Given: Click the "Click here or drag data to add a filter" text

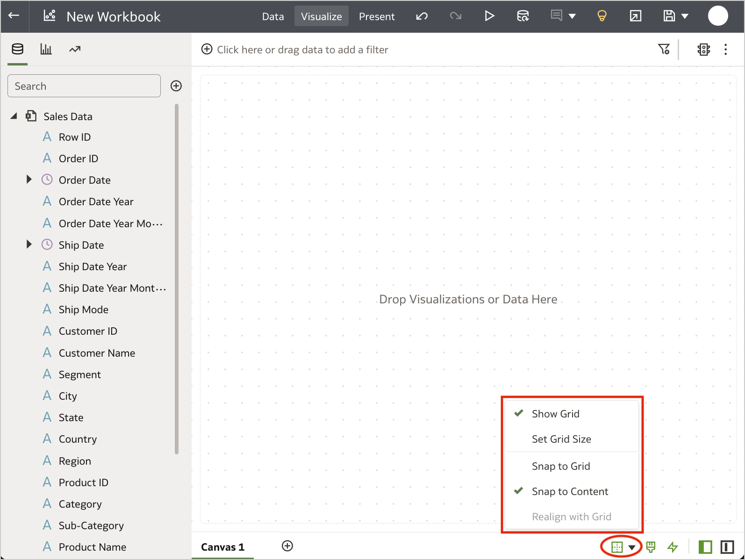Looking at the screenshot, I should 302,50.
